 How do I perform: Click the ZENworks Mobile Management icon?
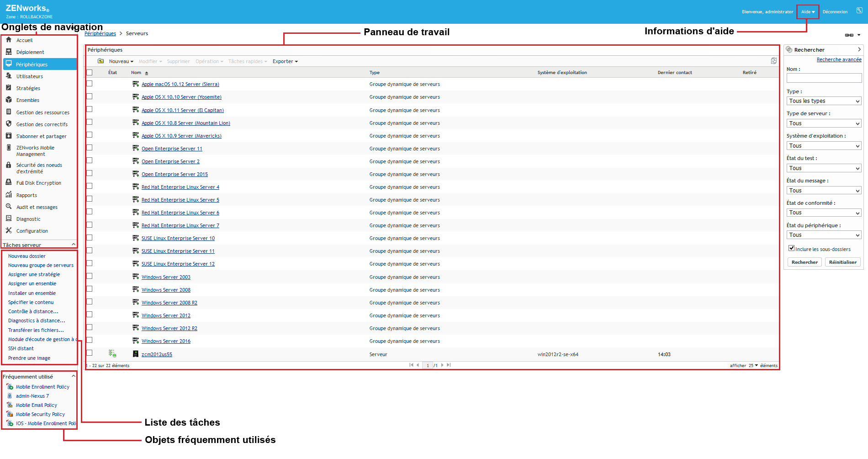[9, 148]
